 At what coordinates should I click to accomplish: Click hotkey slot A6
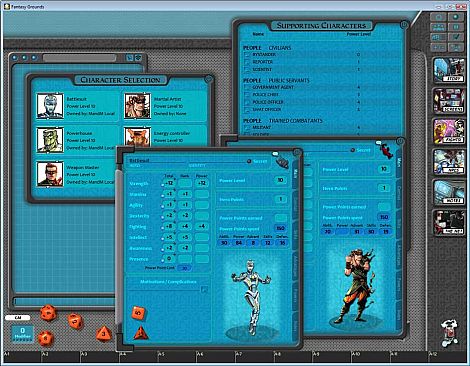pos(216,357)
